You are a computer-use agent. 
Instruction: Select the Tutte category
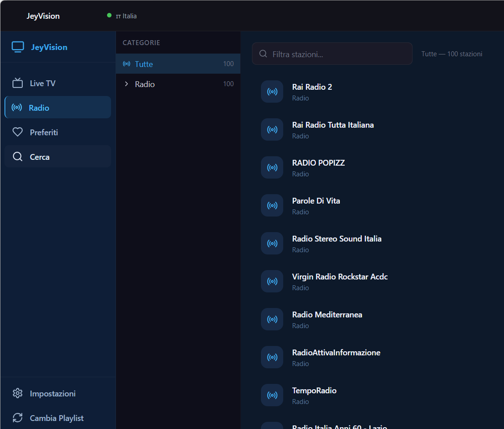coord(178,64)
